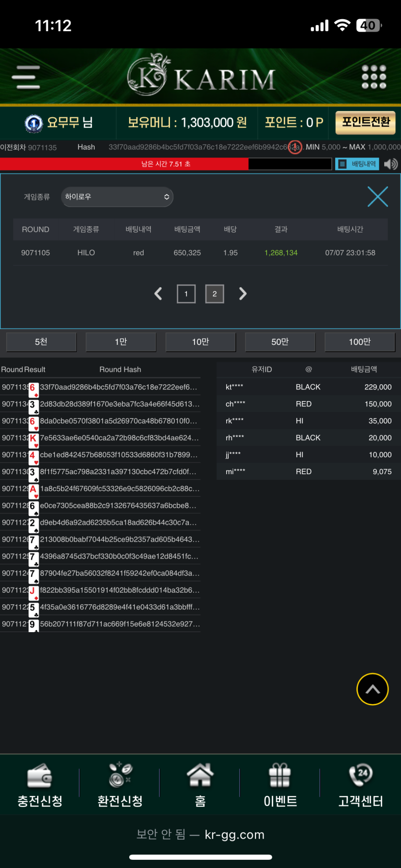The height and width of the screenshot is (868, 401).
Task: Go to next history page arrow
Action: (243, 293)
